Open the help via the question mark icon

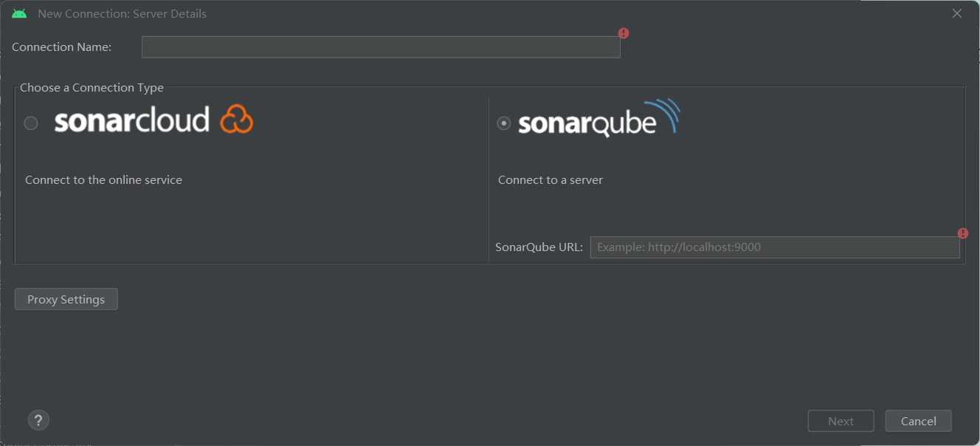[x=38, y=419]
